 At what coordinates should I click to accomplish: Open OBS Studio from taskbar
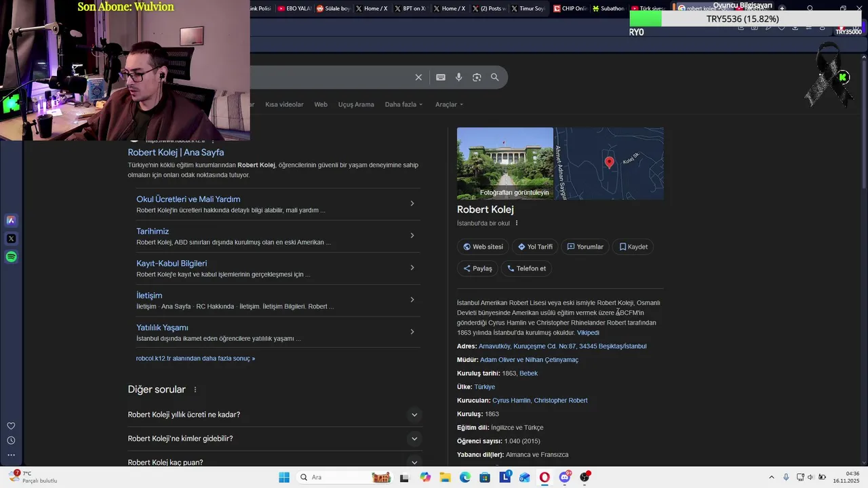pyautogui.click(x=585, y=477)
